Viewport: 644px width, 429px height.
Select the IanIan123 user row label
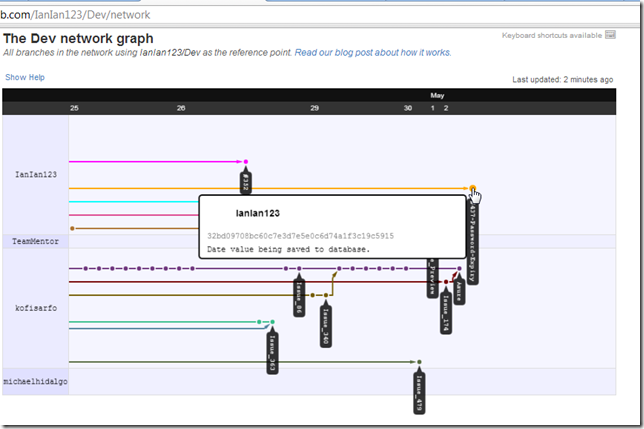[x=36, y=174]
